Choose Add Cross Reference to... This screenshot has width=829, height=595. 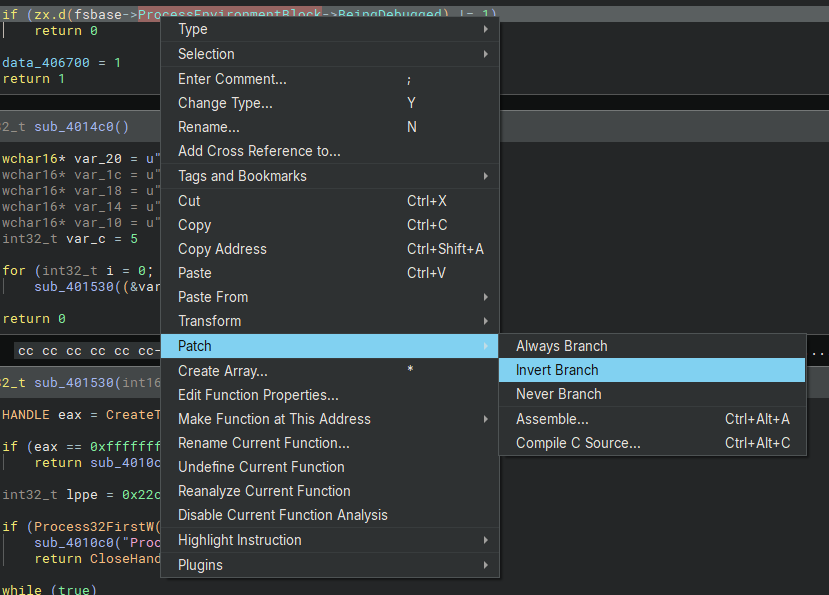[329, 151]
